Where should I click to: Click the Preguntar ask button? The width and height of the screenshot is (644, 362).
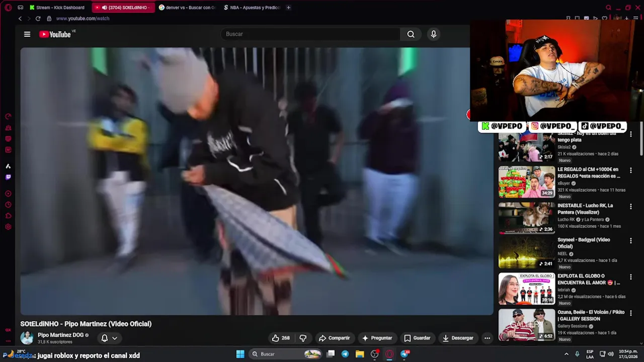(377, 338)
